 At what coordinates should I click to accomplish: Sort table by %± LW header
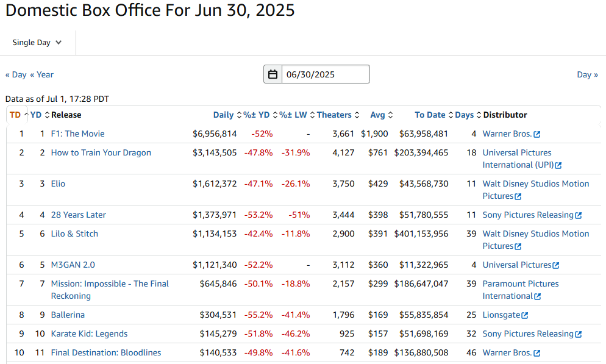293,115
